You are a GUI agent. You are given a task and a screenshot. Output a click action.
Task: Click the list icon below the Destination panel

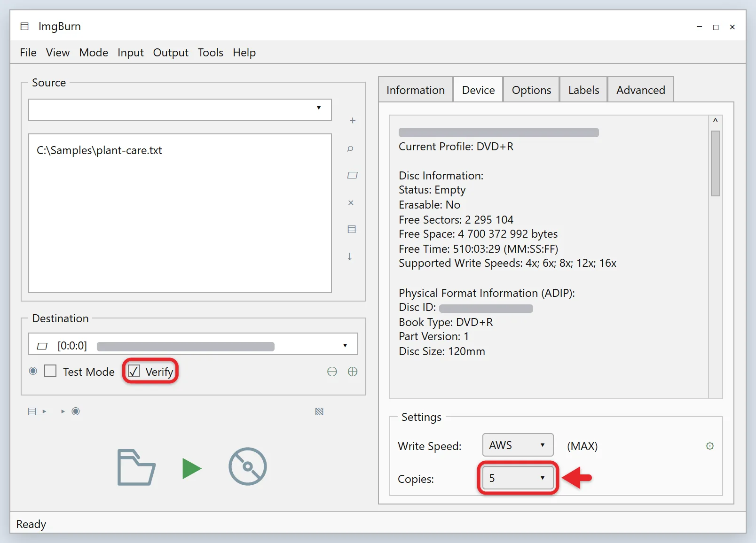[32, 411]
